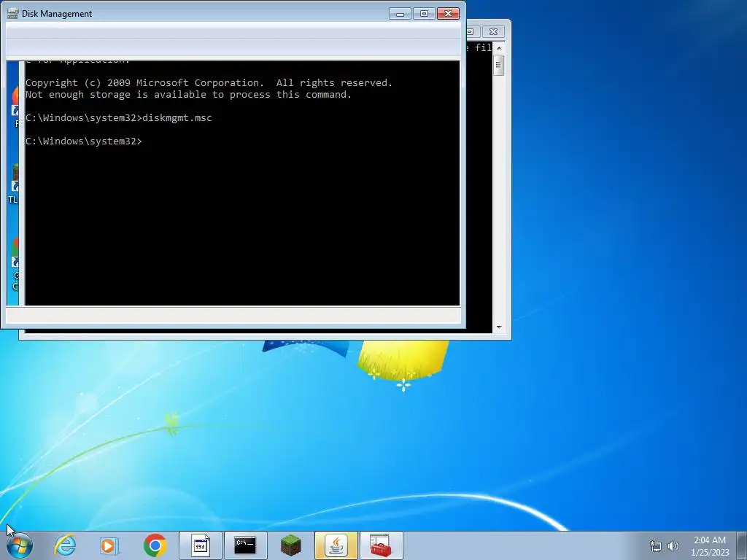Click the 'Disk Management' title text
This screenshot has height=560, width=747.
click(x=57, y=14)
